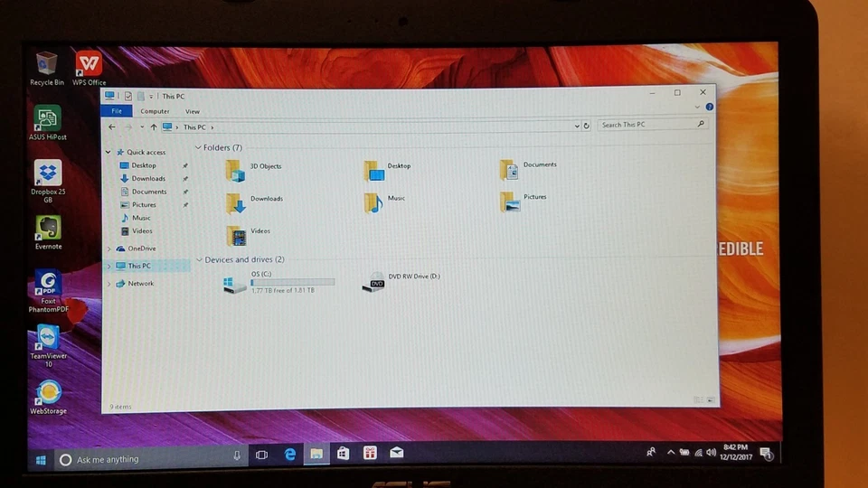
Task: Go up one level with Up arrow
Action: pyautogui.click(x=154, y=127)
